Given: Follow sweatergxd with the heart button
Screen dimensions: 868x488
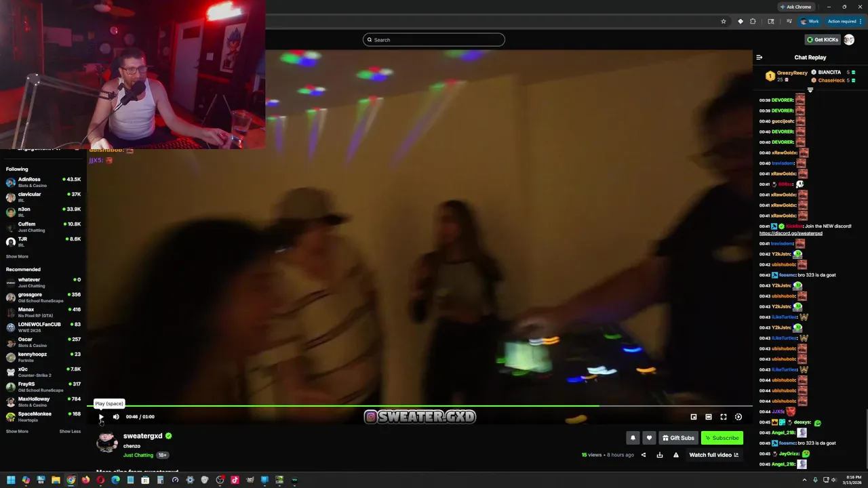Looking at the screenshot, I should (649, 438).
